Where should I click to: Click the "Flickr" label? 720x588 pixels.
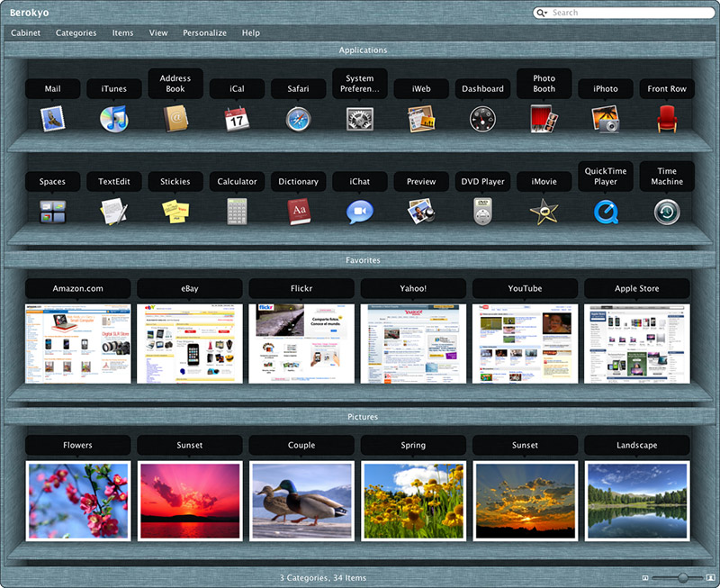pos(301,288)
